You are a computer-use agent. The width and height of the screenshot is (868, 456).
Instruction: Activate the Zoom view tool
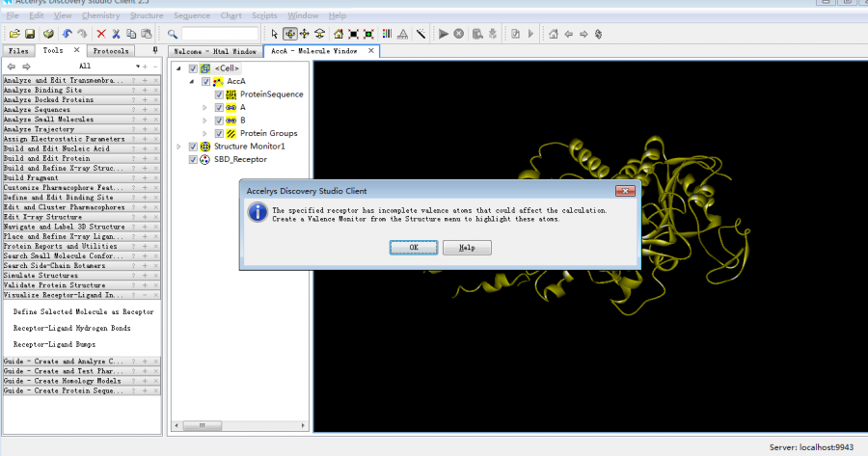pyautogui.click(x=319, y=34)
